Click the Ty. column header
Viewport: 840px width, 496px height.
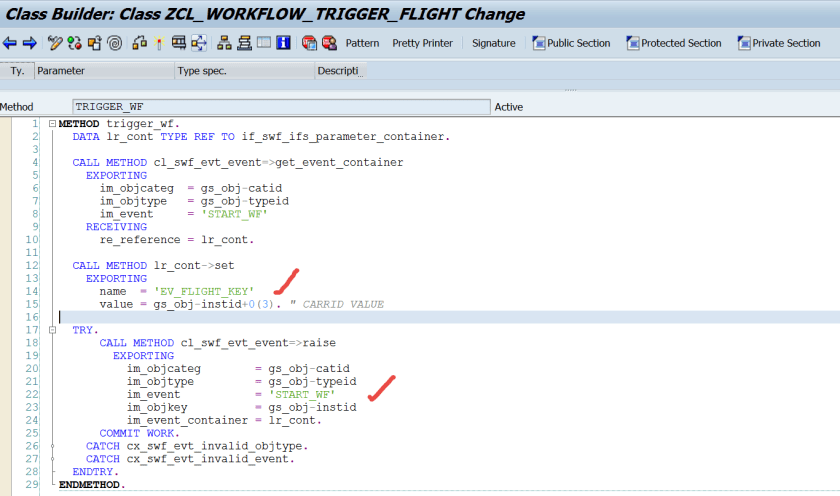coord(17,71)
